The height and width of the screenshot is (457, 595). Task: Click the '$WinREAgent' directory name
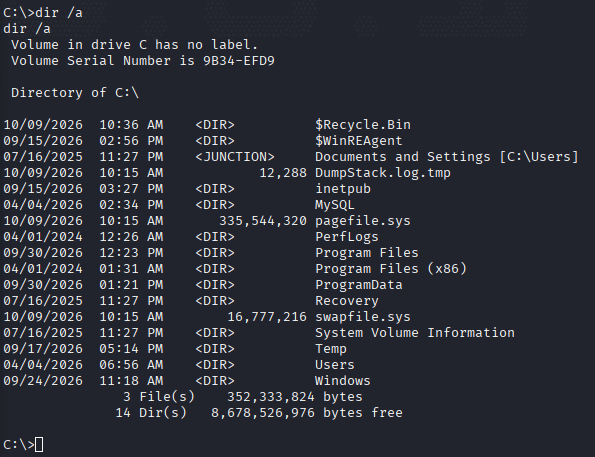359,141
